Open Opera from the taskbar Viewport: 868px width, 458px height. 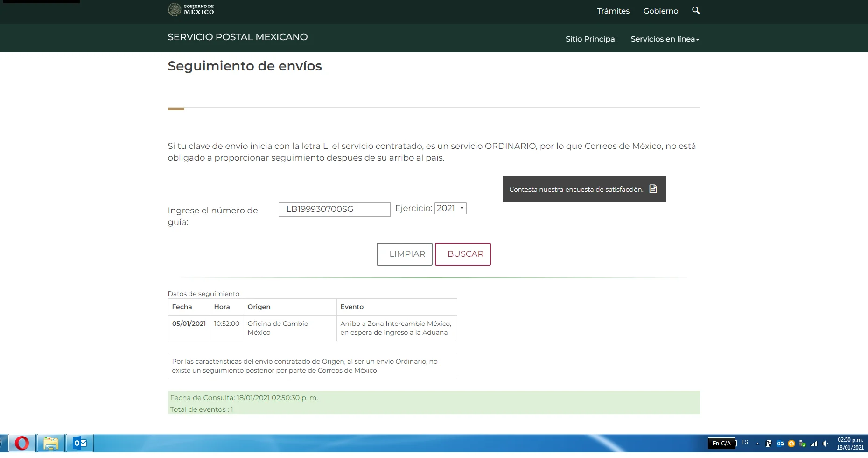[x=22, y=443]
